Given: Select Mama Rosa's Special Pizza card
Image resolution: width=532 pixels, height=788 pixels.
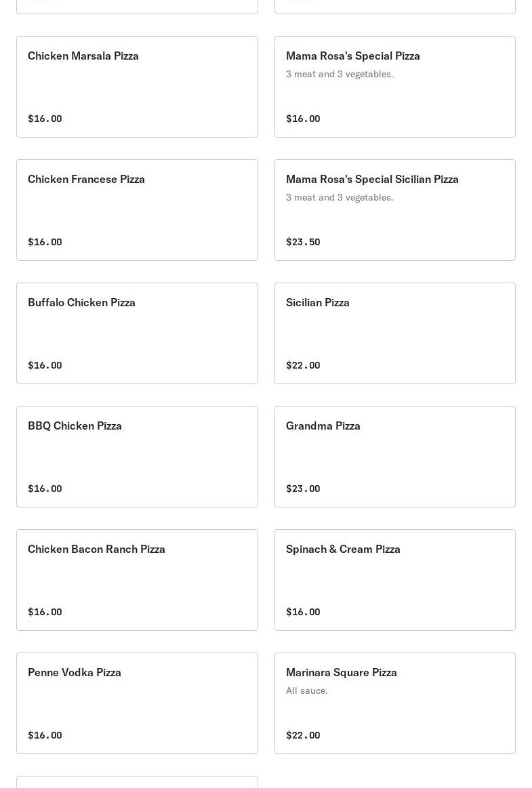Looking at the screenshot, I should [x=394, y=87].
